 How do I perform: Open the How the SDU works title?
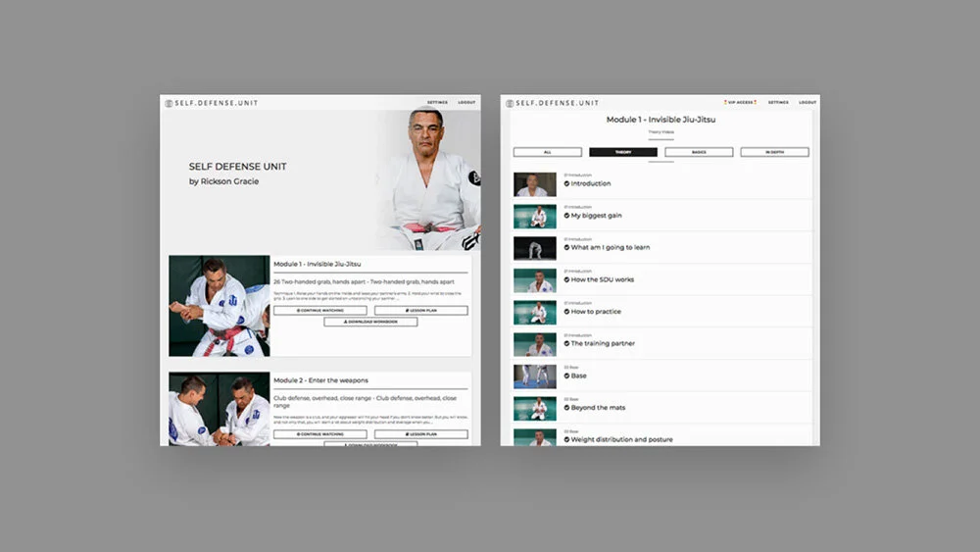click(603, 280)
